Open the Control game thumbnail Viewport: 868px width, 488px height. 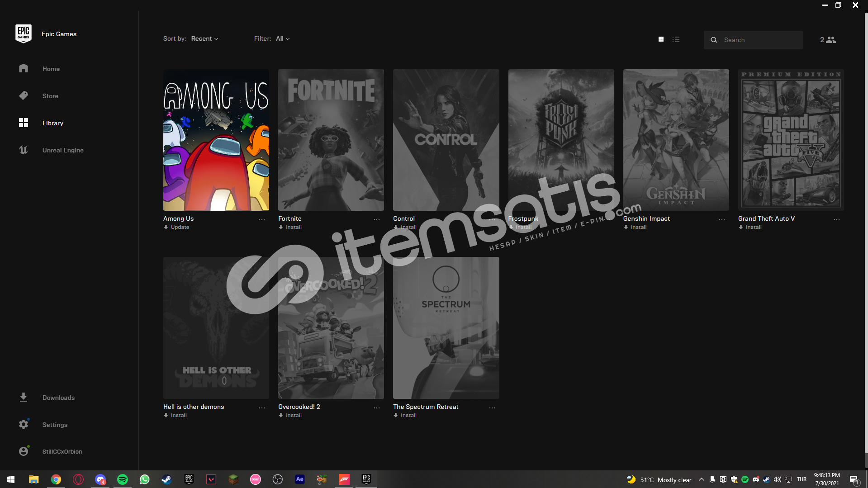pos(446,140)
